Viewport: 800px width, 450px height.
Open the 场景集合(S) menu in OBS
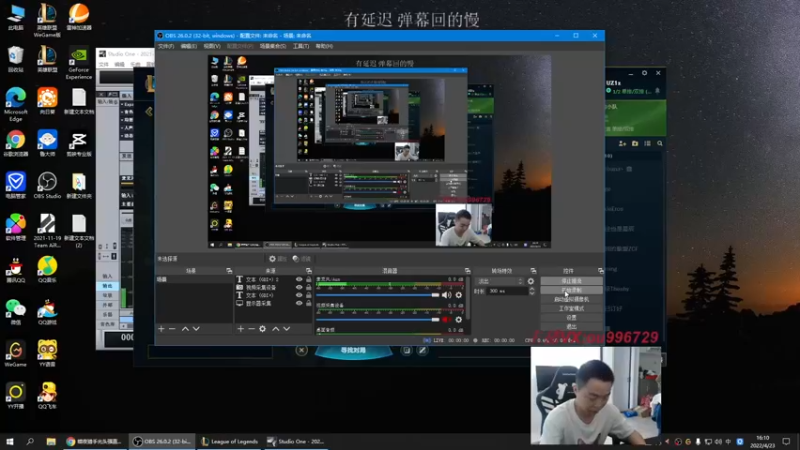273,46
